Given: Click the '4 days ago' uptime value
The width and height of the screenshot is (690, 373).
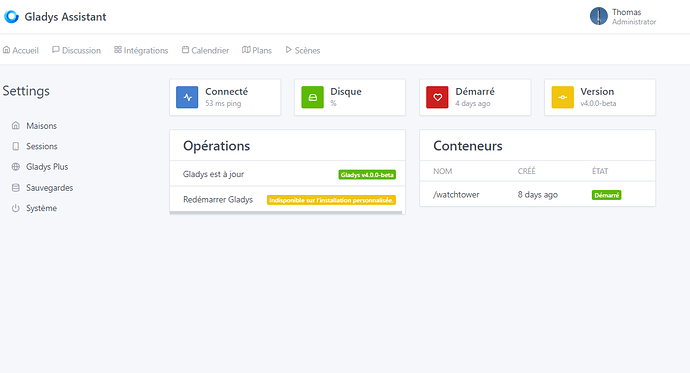Looking at the screenshot, I should coord(473,103).
